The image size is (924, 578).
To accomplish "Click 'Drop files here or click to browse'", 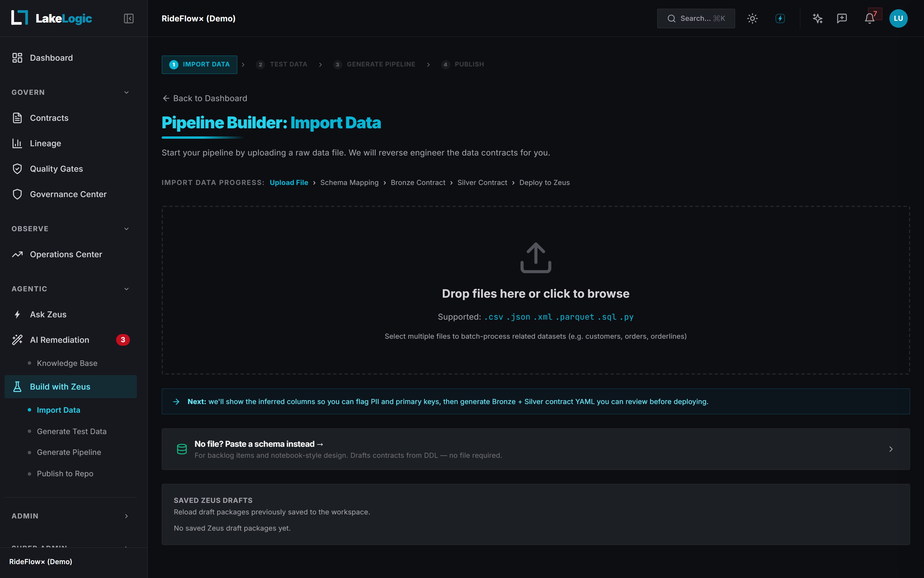I will pos(536,294).
